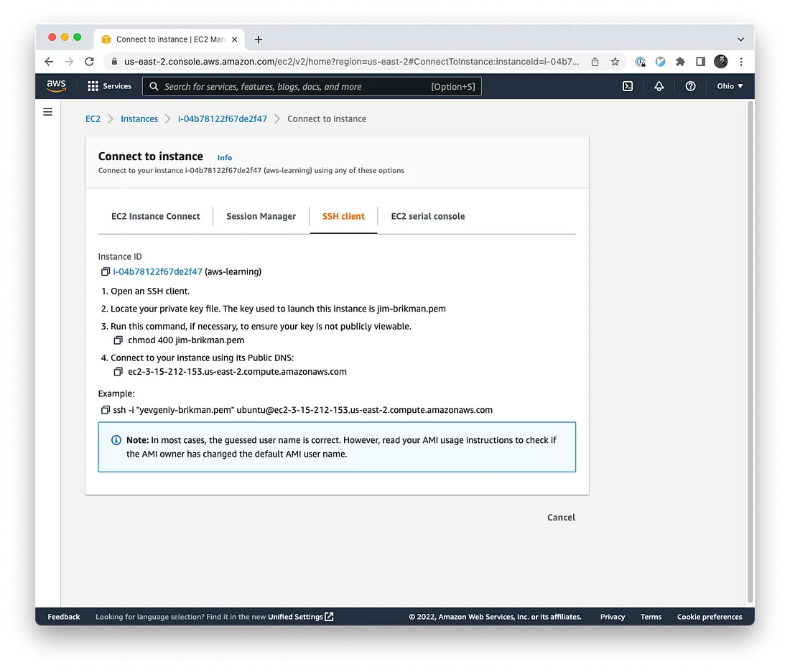Reload the current page

click(89, 62)
